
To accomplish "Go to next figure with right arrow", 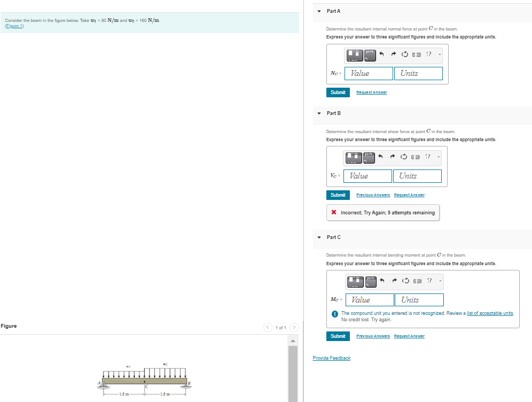I will 294,327.
